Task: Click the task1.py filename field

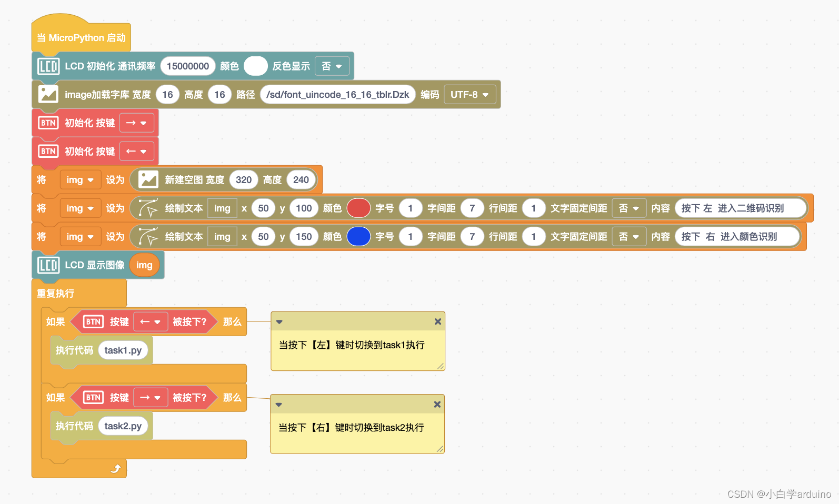Action: [123, 350]
